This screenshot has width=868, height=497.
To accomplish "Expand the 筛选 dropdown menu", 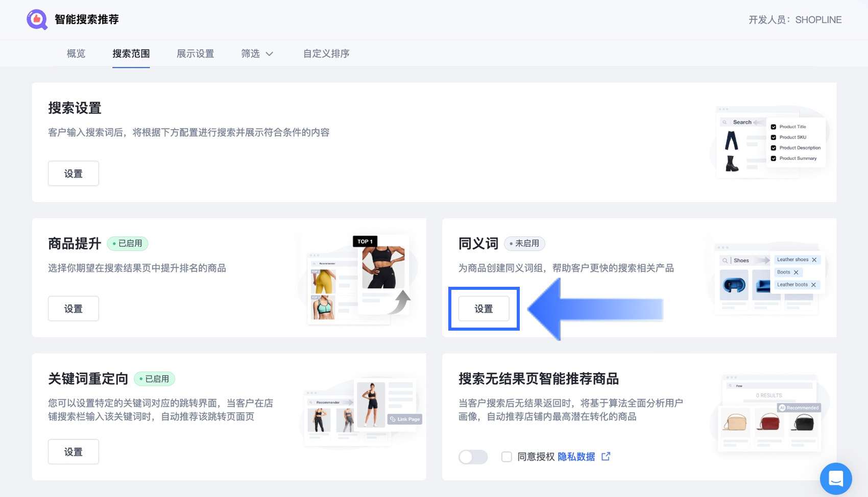I will [257, 54].
